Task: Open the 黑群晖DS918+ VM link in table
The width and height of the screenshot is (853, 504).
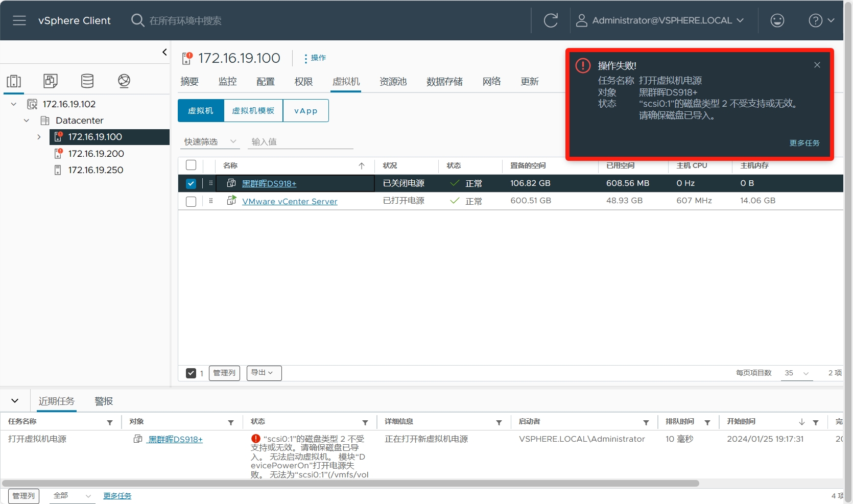Action: (269, 183)
